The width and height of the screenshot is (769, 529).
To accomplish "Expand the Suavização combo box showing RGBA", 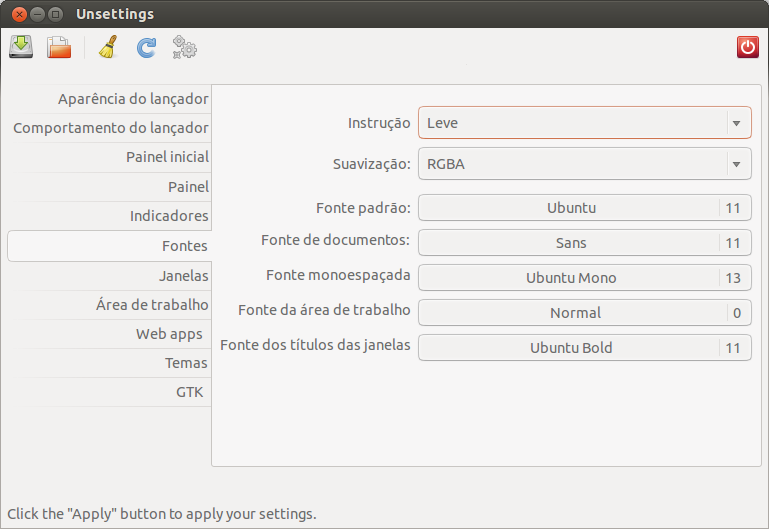I will 584,164.
